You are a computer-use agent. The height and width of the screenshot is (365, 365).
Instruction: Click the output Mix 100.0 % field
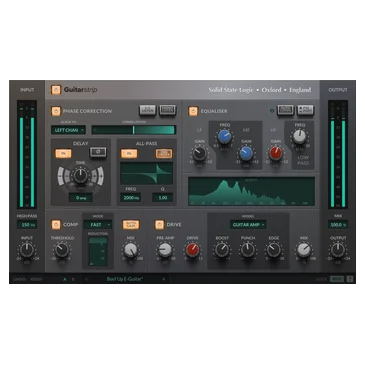click(x=338, y=225)
